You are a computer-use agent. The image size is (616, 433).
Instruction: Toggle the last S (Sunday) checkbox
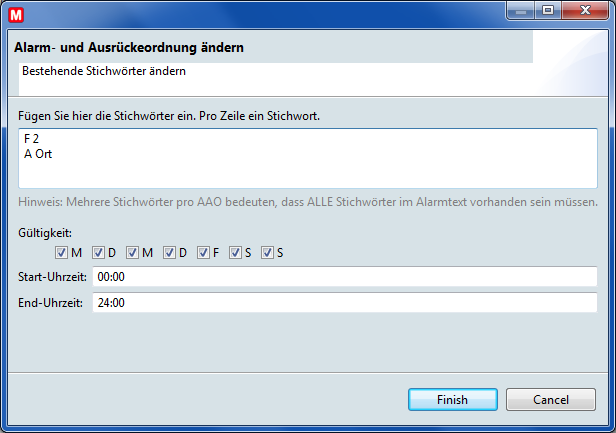pos(268,253)
